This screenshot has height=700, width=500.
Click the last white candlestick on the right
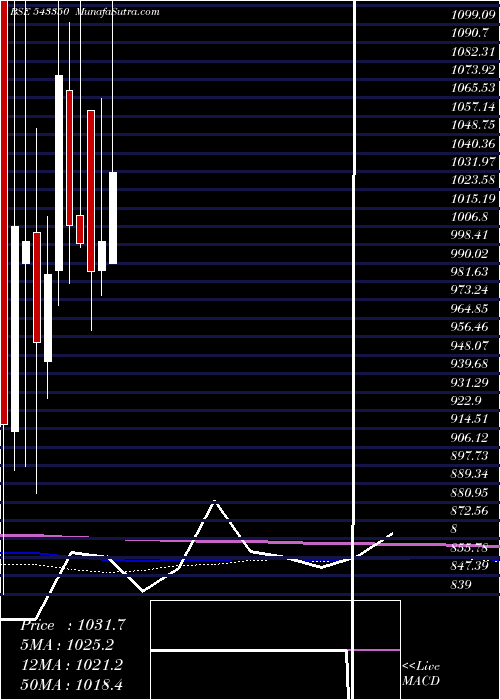pos(113,218)
